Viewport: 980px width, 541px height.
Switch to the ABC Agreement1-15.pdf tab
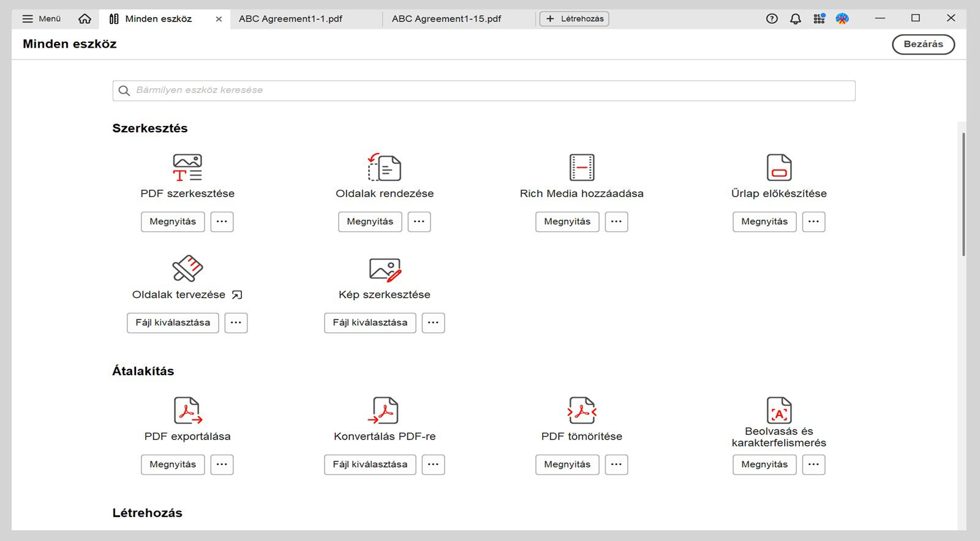tap(447, 19)
